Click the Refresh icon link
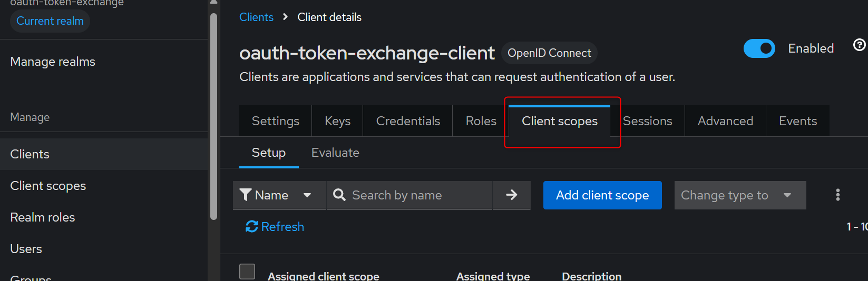The height and width of the screenshot is (281, 868). [x=251, y=226]
